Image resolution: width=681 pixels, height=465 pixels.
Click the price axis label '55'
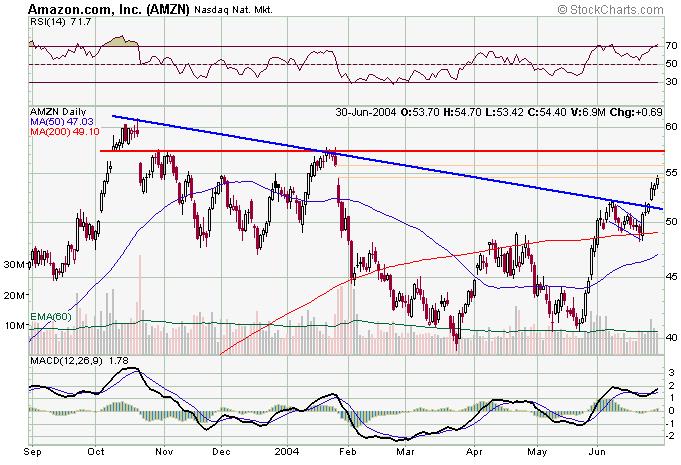coord(671,172)
